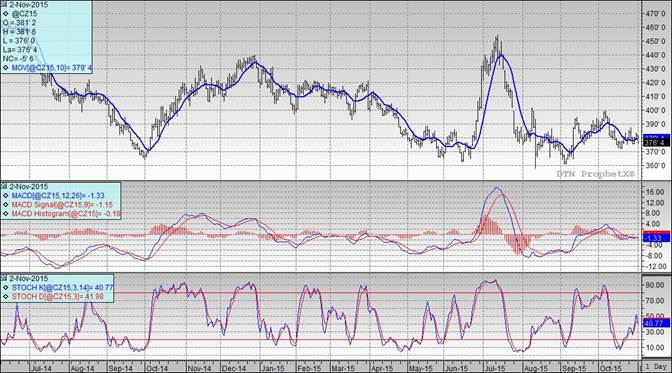672x373 pixels.
Task: Select the MACD Histogram(@CZ15) legend label
Action: (x=66, y=214)
